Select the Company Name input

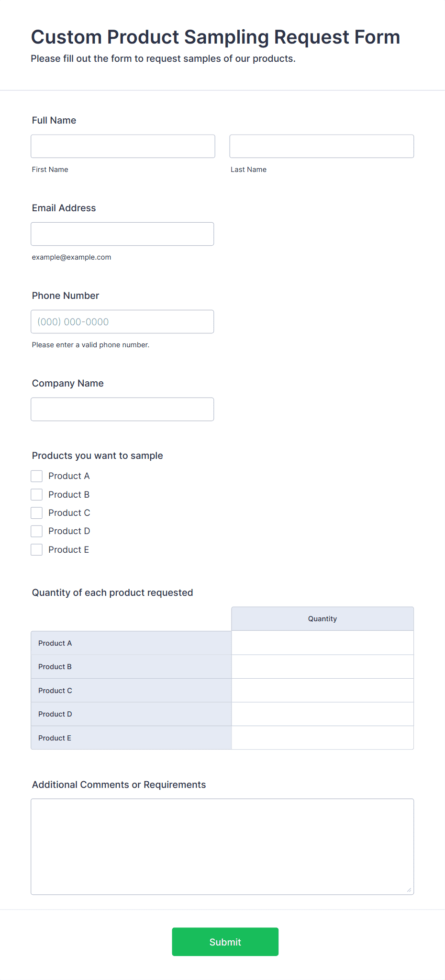[x=122, y=409]
